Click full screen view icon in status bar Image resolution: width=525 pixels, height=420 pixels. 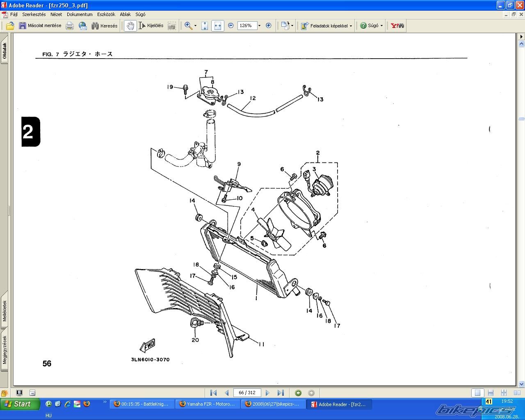pyautogui.click(x=19, y=393)
